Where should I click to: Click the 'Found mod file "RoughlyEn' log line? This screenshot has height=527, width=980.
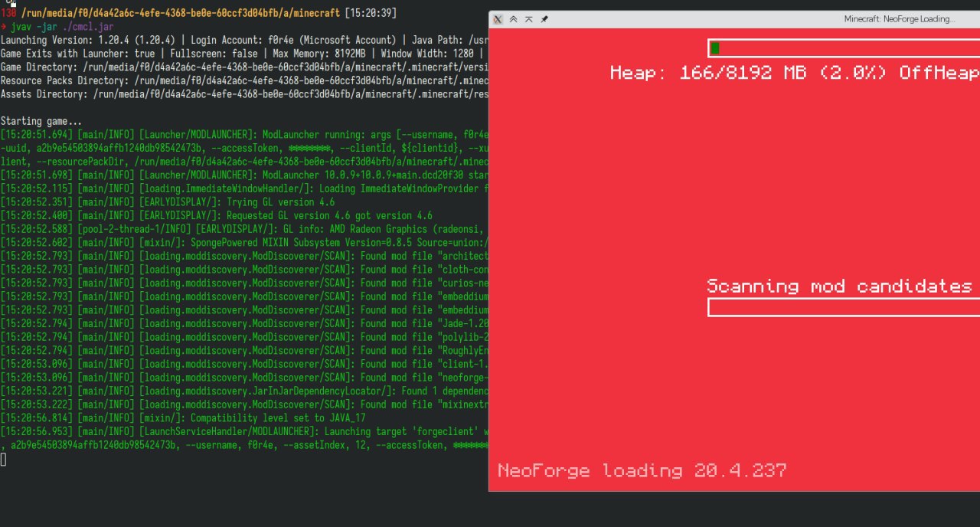(x=244, y=351)
